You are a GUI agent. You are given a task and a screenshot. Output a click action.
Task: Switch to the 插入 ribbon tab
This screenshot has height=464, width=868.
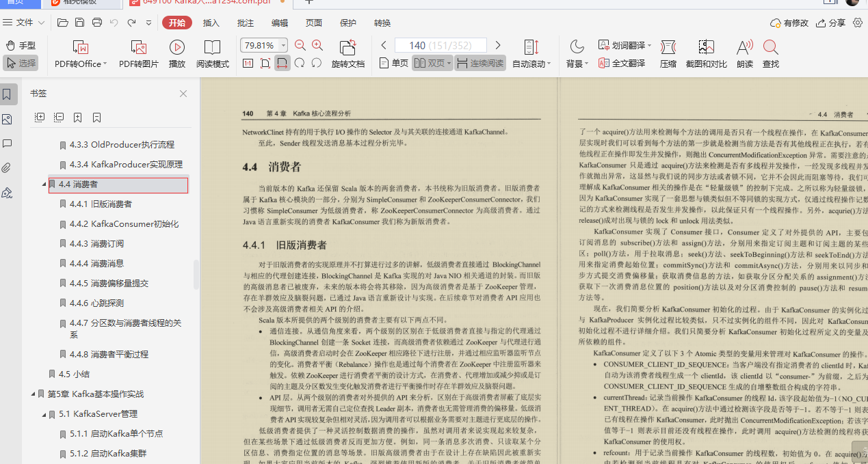tap(210, 23)
